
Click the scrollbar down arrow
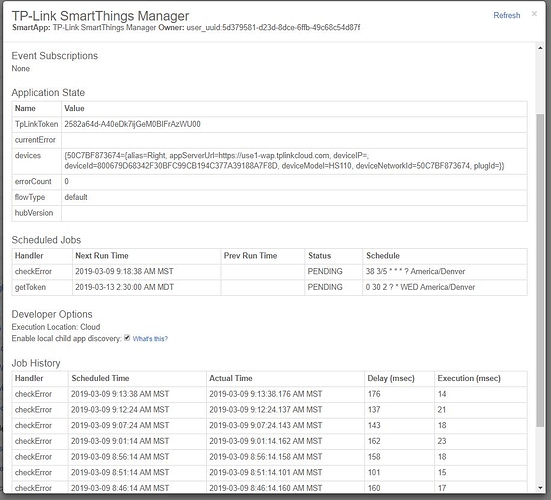coord(540,488)
